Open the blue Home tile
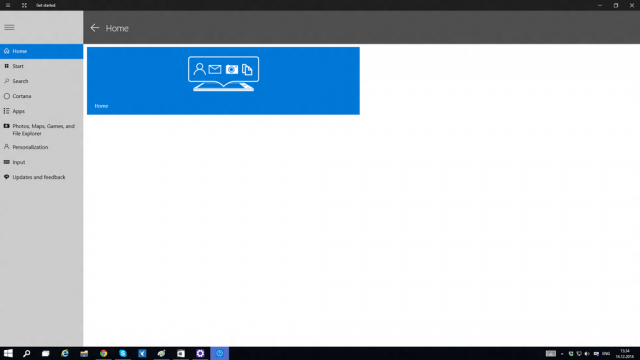 pos(223,81)
